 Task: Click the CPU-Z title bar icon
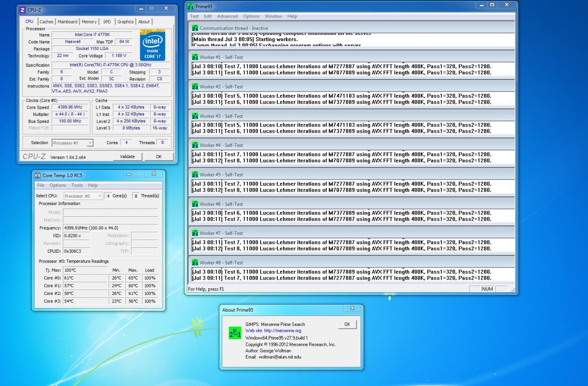click(23, 9)
